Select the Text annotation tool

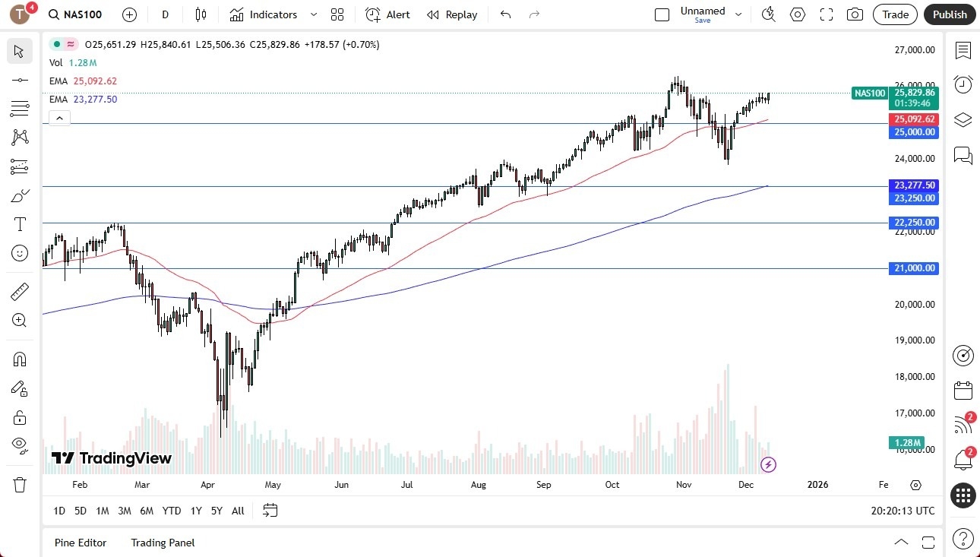[20, 223]
